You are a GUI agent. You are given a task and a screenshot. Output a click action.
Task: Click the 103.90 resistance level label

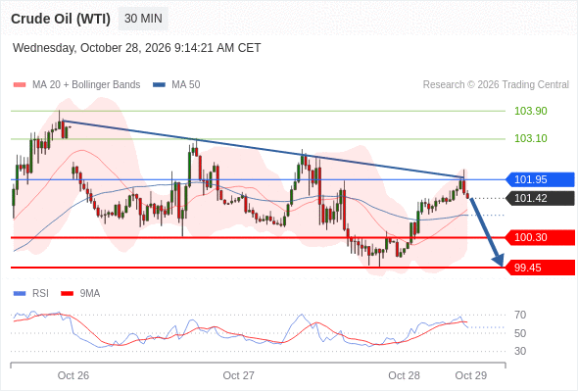tap(530, 111)
